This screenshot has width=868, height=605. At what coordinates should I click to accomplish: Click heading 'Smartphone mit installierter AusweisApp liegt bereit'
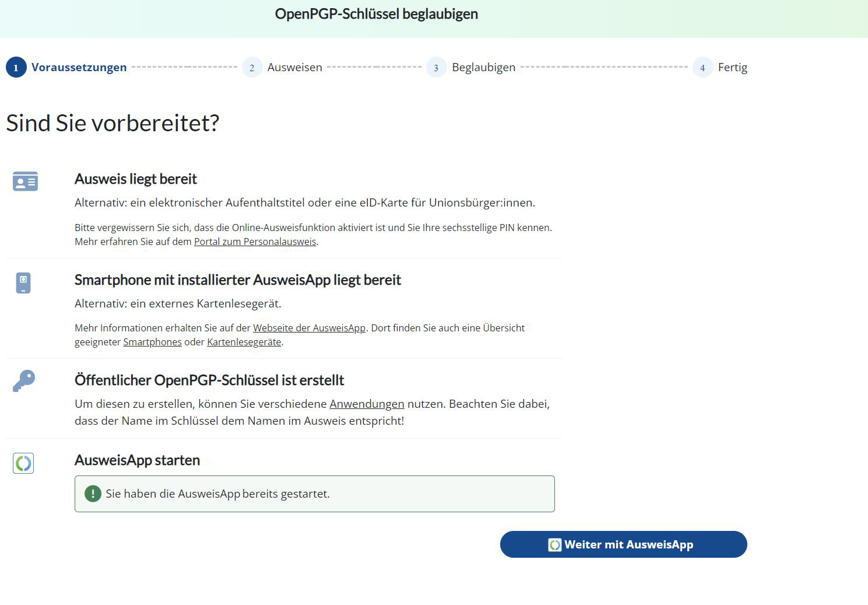coord(238,279)
